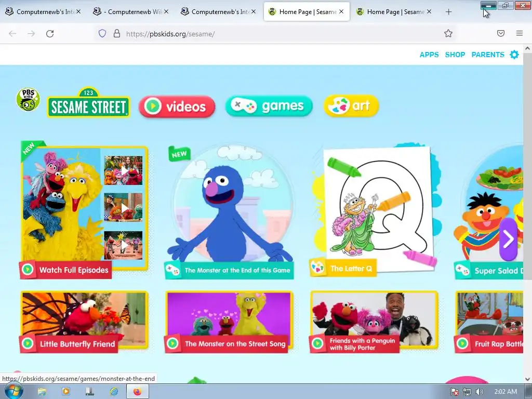The height and width of the screenshot is (399, 532).
Task: Switch to the first Computernewb's Inte tab
Action: tap(44, 11)
